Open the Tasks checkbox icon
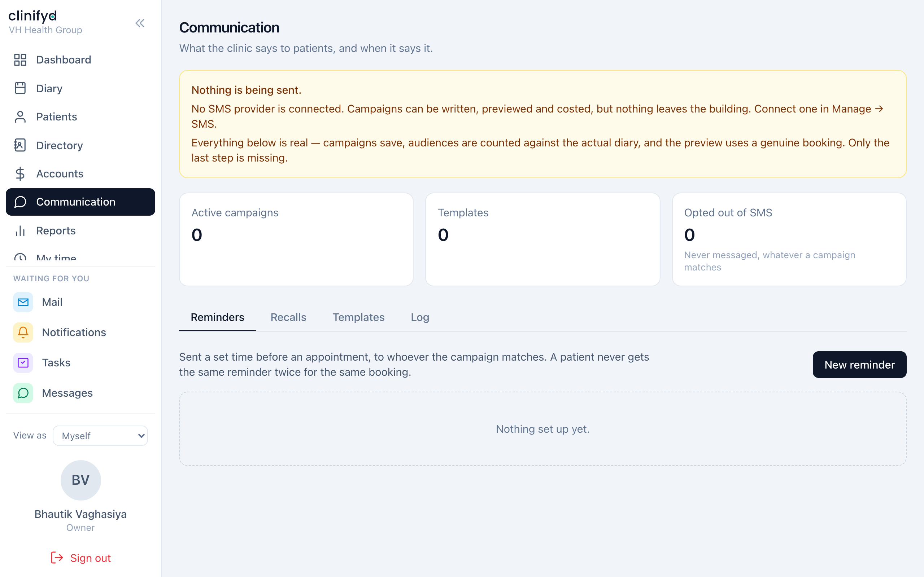The width and height of the screenshot is (924, 577). (x=23, y=362)
